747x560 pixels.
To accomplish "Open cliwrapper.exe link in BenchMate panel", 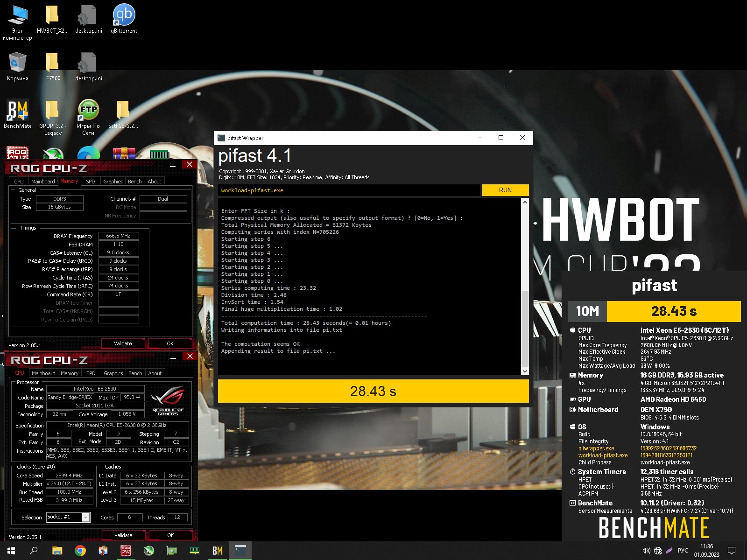I will point(596,448).
